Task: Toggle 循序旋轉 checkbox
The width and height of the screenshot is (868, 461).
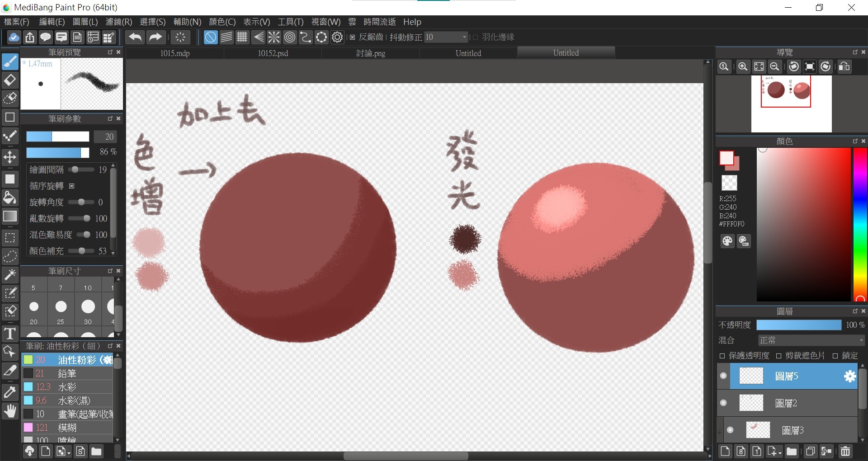Action: (x=72, y=186)
